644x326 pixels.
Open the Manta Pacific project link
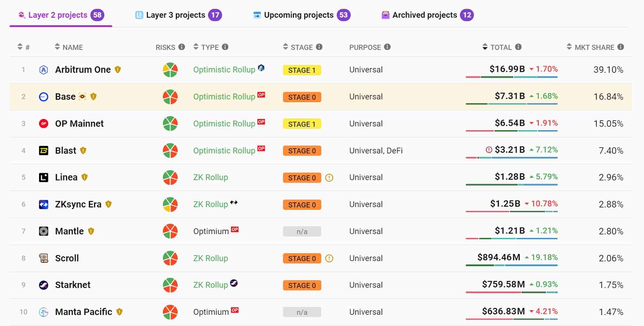(x=84, y=312)
